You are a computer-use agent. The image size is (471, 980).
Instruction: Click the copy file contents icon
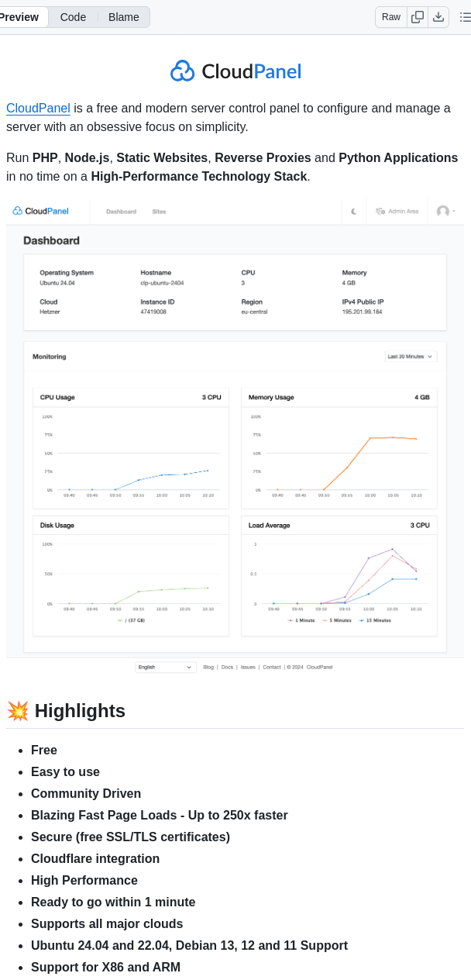(x=417, y=16)
